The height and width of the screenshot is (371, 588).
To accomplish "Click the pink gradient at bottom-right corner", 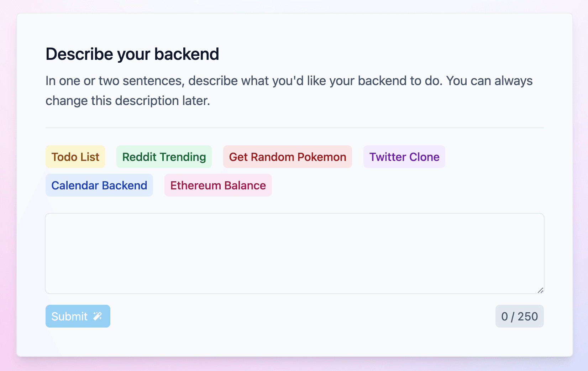I will point(580,365).
